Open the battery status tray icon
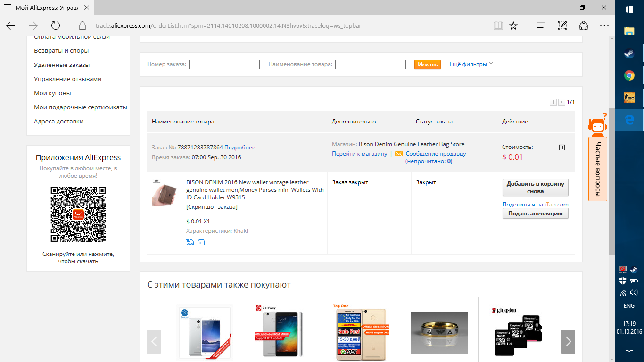Image resolution: width=644 pixels, height=362 pixels. (634, 281)
